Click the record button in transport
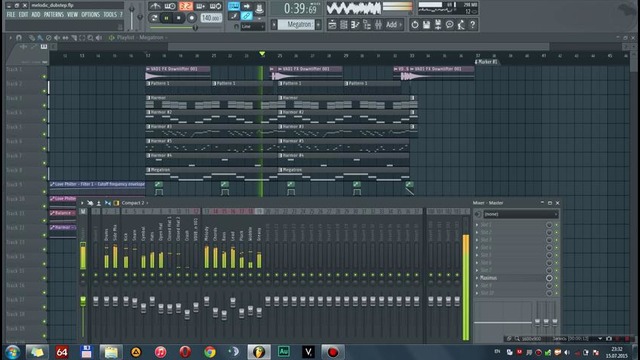 [191, 18]
